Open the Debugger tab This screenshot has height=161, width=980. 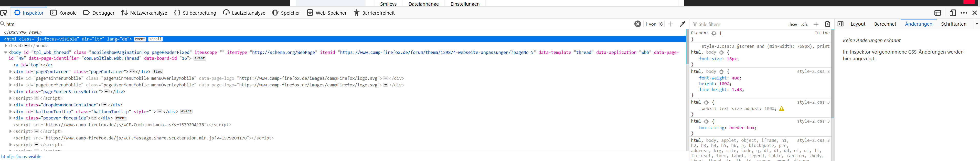coord(99,13)
